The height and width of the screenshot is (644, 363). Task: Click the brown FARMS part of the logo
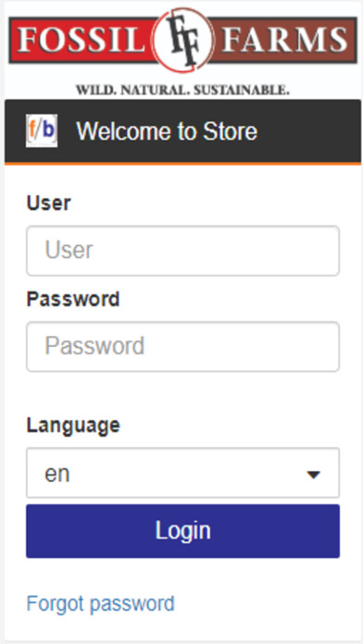[284, 40]
